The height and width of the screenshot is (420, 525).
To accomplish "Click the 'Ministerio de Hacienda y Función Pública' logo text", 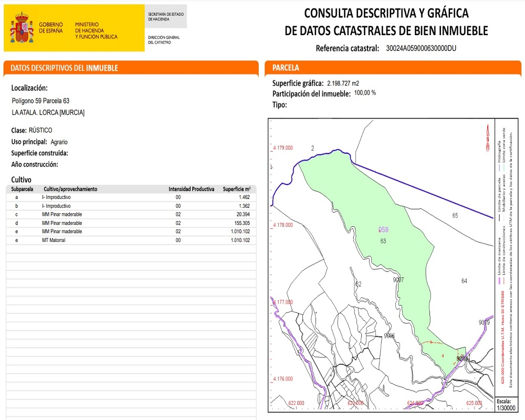I will pyautogui.click(x=96, y=30).
